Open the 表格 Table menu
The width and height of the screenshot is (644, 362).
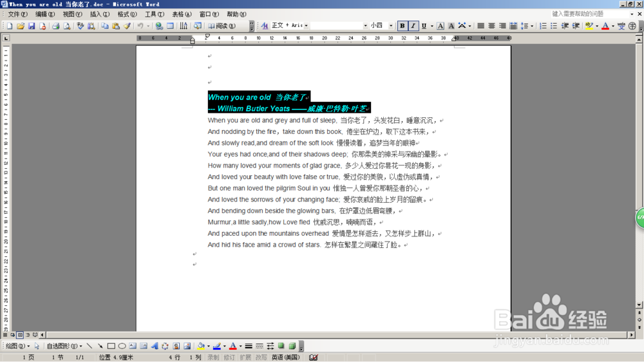(182, 14)
